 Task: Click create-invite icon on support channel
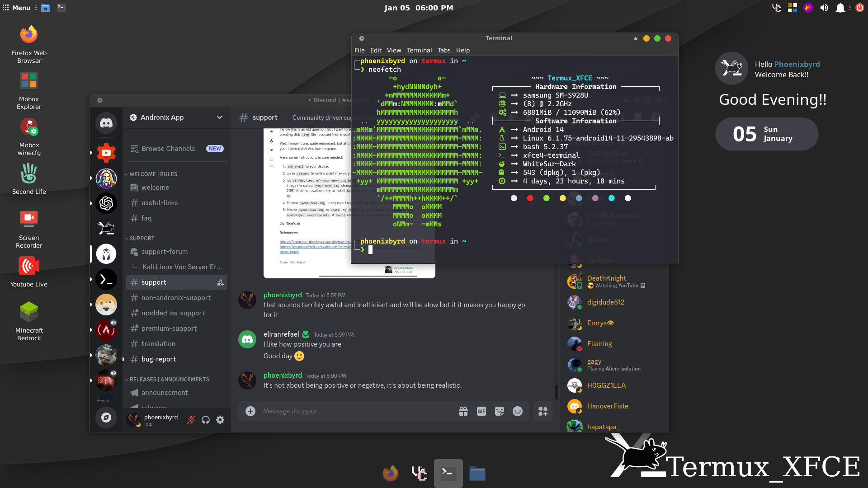[220, 282]
